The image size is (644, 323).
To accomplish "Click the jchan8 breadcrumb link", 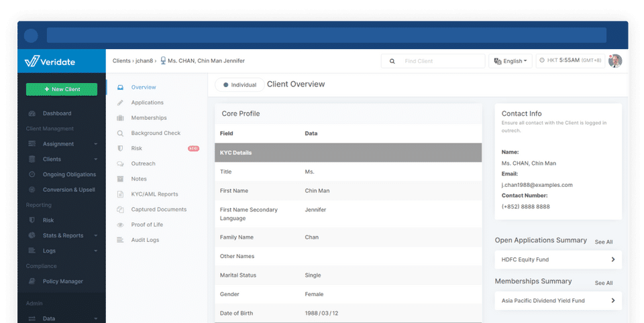I will coord(144,61).
